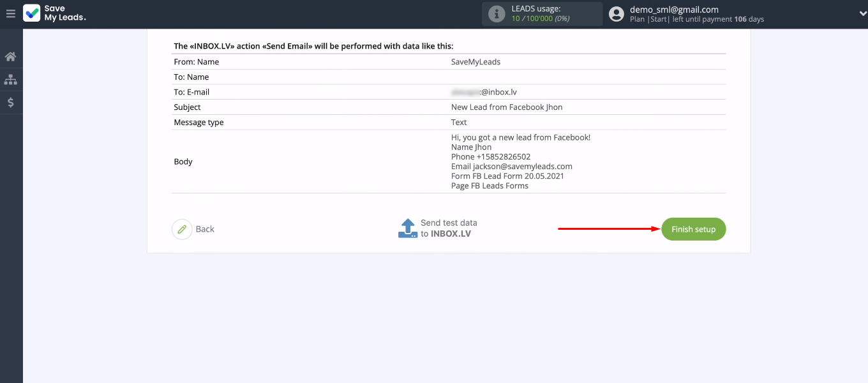
Task: Open the billing dollar icon
Action: click(x=11, y=102)
